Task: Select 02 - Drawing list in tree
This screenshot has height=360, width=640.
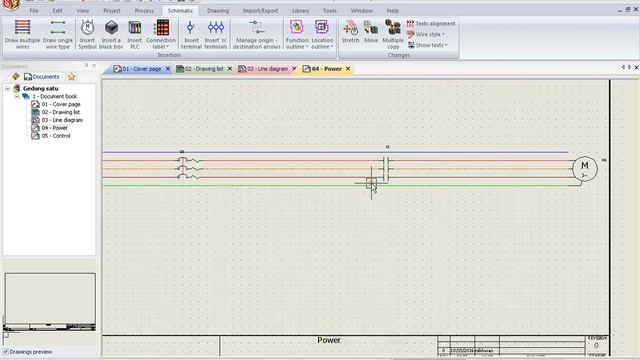Action: coord(60,112)
